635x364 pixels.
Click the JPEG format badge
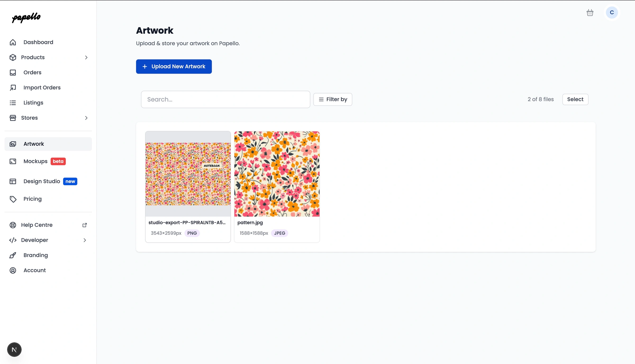pos(280,233)
